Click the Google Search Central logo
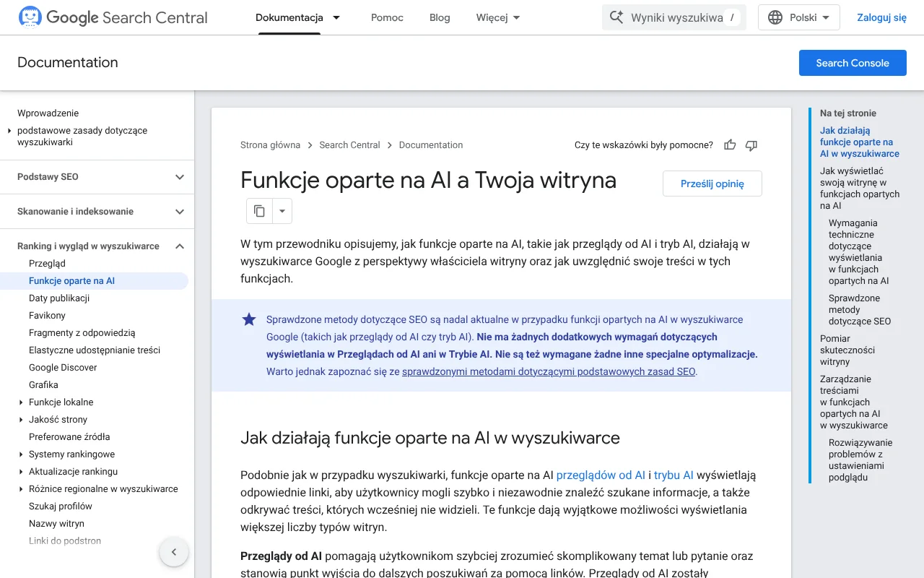This screenshot has width=924, height=578. click(x=113, y=17)
